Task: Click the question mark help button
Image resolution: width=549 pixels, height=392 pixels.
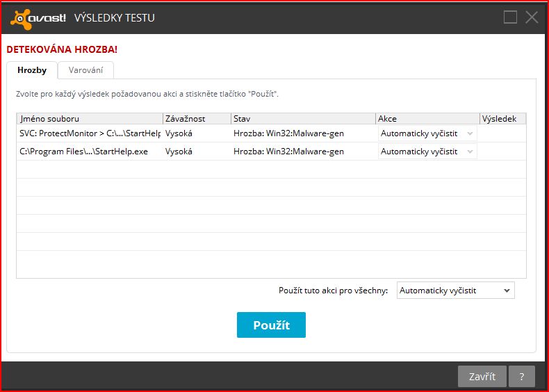Action: 522,377
